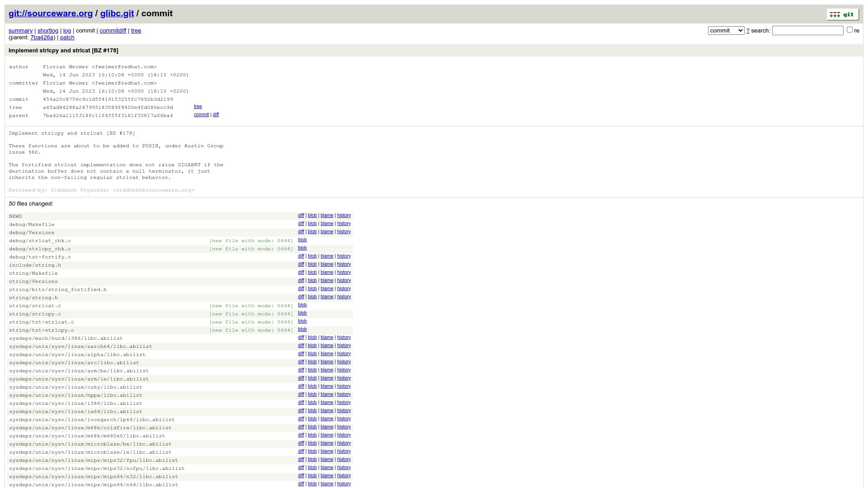868x488 pixels.
Task: Open diff for mips32/nofpu libc.abilist
Action: point(301,468)
